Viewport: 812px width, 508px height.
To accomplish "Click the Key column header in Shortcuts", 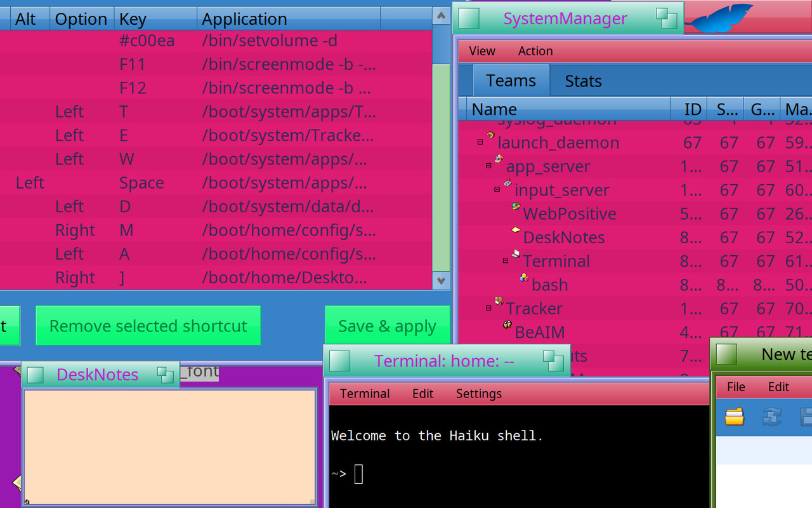I will [155, 19].
